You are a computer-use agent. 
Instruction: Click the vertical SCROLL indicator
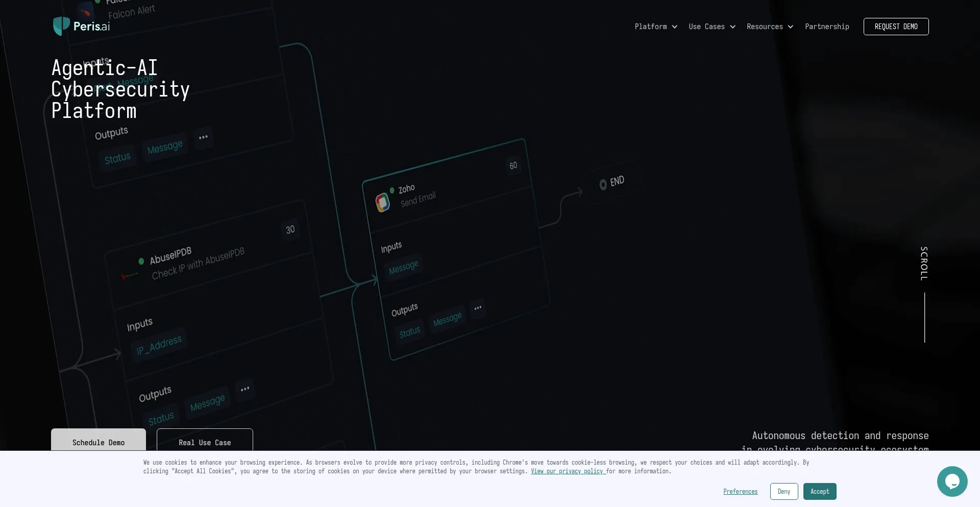click(x=924, y=264)
